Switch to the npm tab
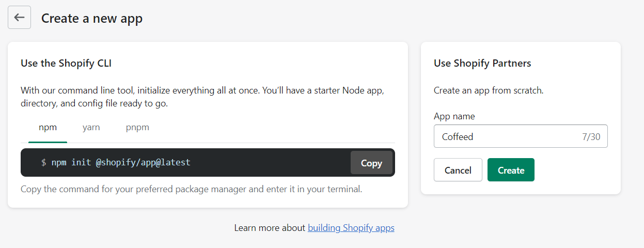This screenshot has width=644, height=248. click(48, 128)
